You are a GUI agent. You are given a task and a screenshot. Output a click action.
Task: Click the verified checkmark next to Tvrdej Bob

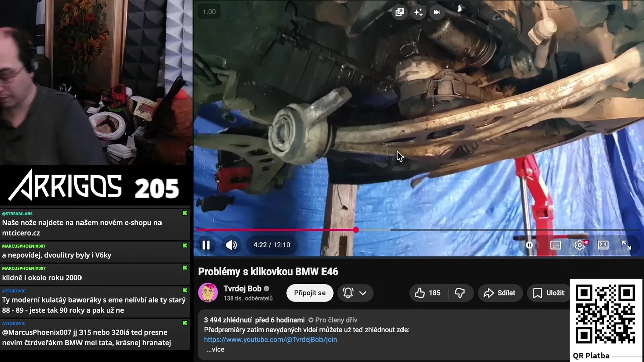pyautogui.click(x=267, y=289)
